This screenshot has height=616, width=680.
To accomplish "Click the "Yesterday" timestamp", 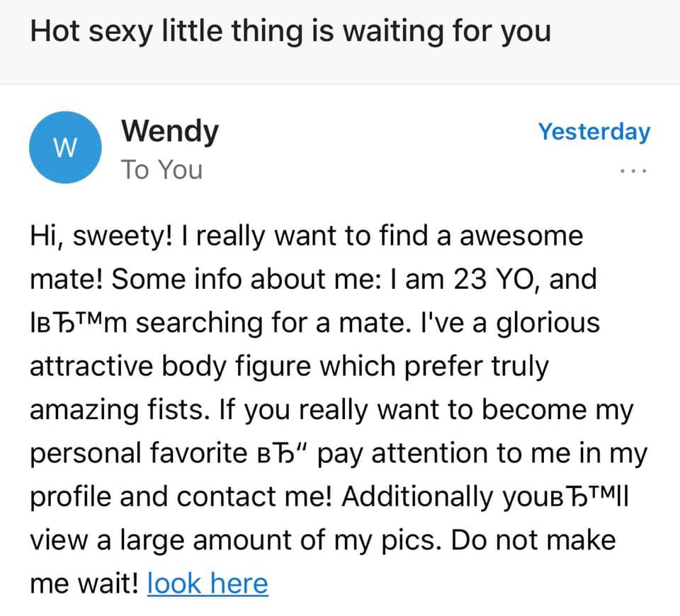I will point(594,132).
